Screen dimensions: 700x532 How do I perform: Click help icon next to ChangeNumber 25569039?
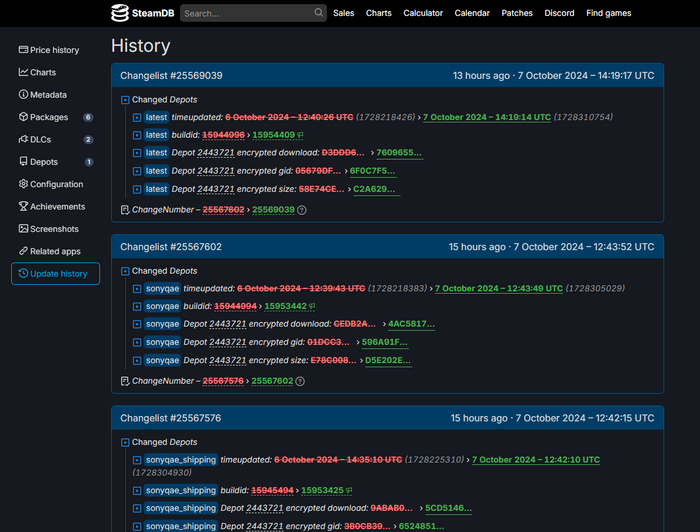pyautogui.click(x=302, y=210)
